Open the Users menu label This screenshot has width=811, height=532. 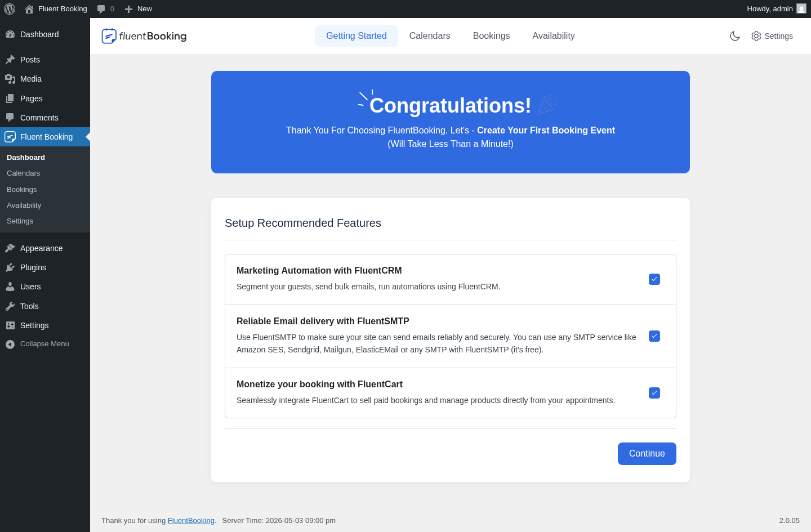30,287
